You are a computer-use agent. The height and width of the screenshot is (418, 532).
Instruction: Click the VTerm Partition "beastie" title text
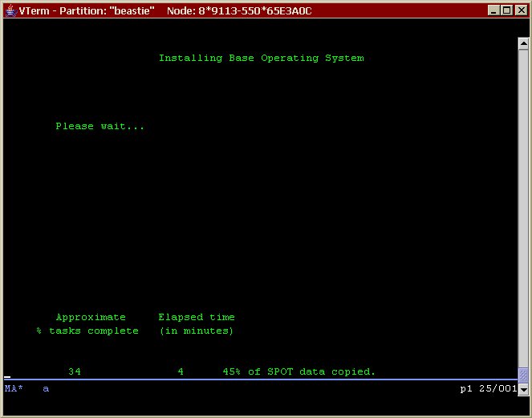point(87,10)
